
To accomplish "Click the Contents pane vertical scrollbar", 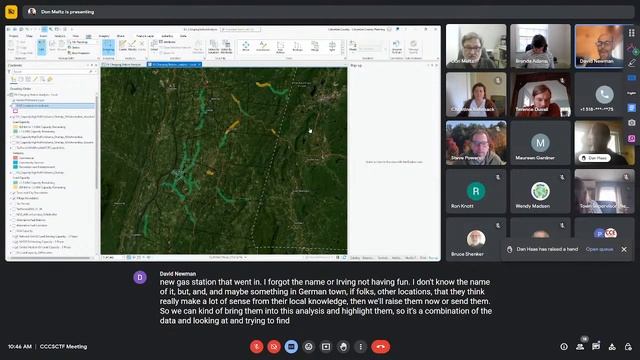I will pyautogui.click(x=97, y=143).
